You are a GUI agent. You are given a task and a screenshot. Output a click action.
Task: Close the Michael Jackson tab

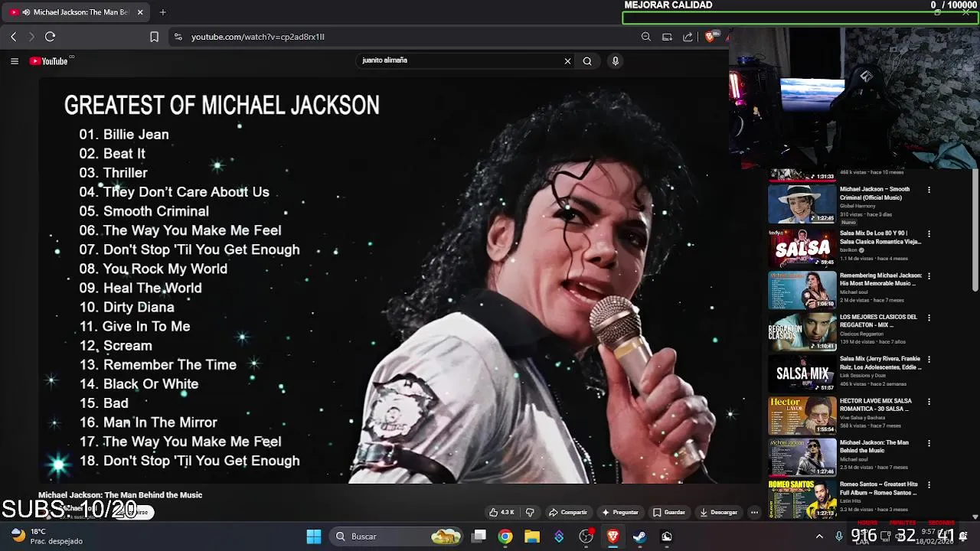pos(140,12)
